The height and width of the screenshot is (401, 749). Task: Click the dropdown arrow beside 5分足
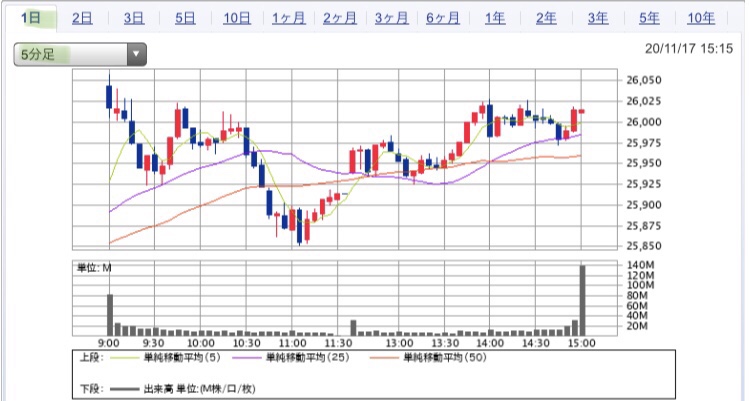click(x=136, y=54)
